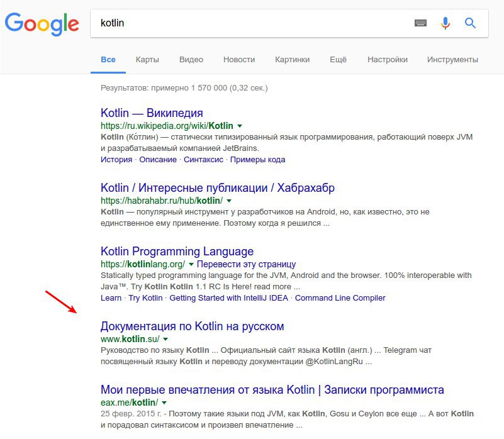Show search Инструменты

pos(452,60)
